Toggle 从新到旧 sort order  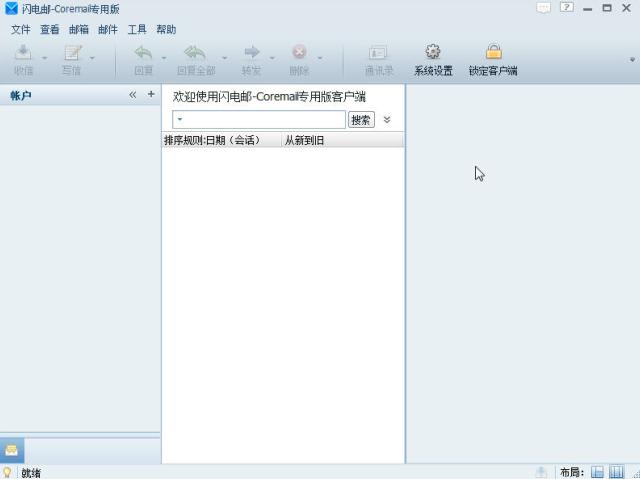342,140
